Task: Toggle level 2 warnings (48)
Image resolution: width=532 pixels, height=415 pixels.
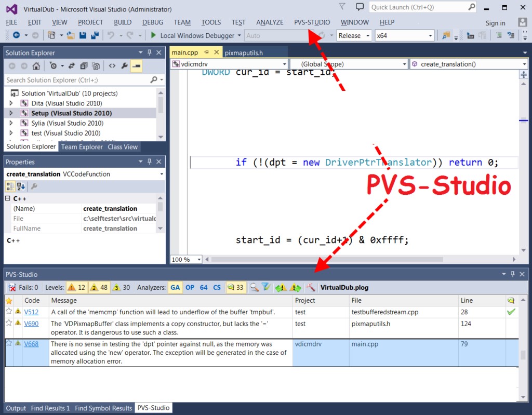Action: [x=99, y=287]
